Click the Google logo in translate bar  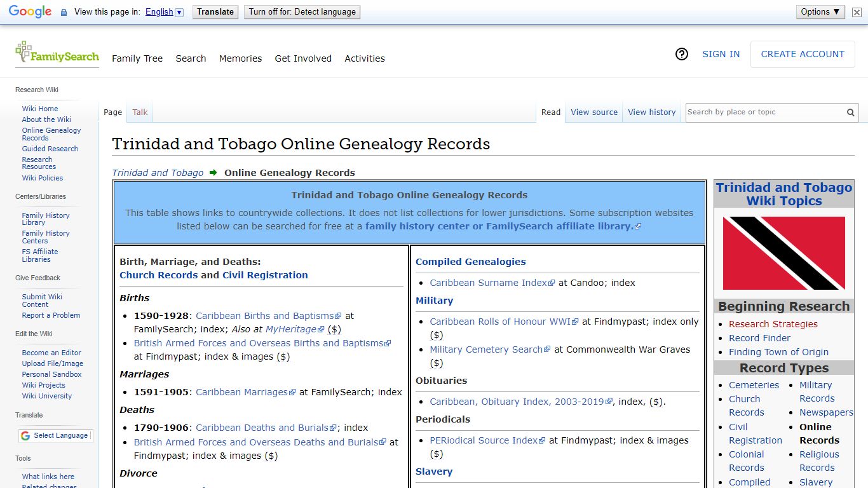pyautogui.click(x=30, y=12)
